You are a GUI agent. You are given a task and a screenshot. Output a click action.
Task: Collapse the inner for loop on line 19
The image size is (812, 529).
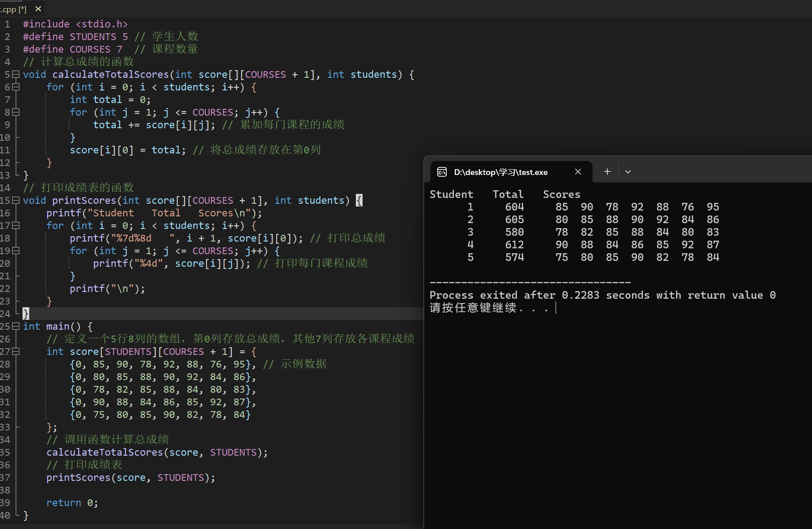(x=16, y=251)
